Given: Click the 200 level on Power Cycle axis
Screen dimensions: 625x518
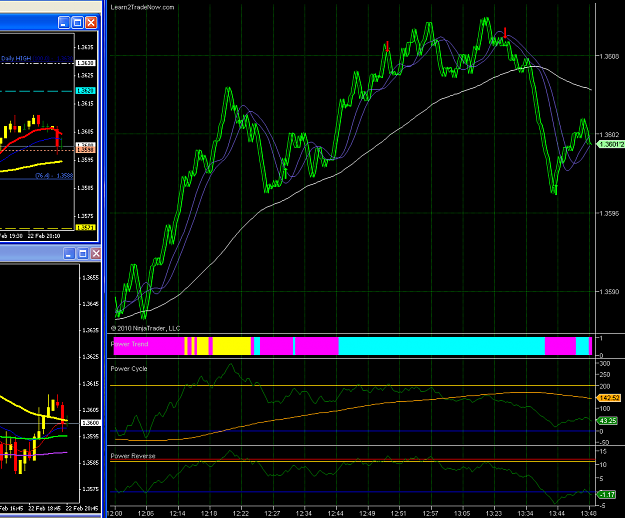Looking at the screenshot, I should click(605, 386).
